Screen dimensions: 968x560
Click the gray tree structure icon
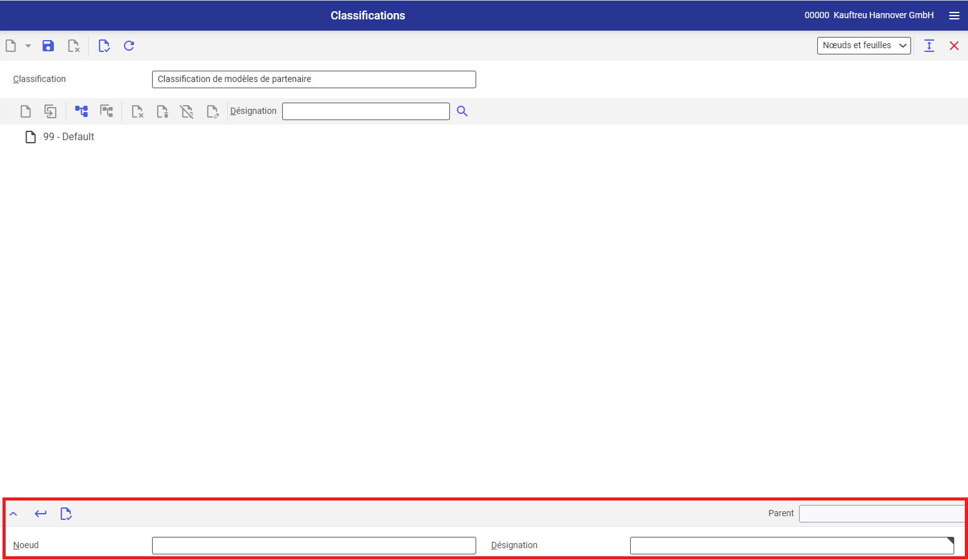pyautogui.click(x=106, y=111)
